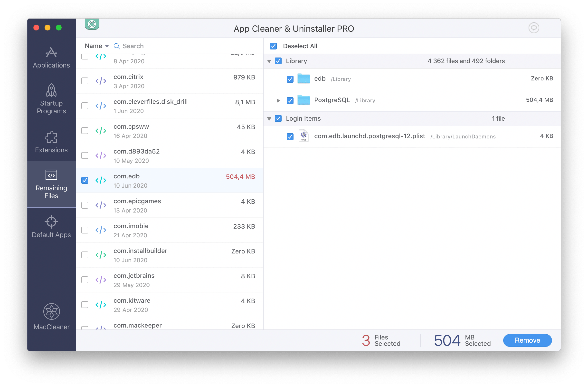This screenshot has width=588, height=387.
Task: Collapse the Library section
Action: coord(269,61)
